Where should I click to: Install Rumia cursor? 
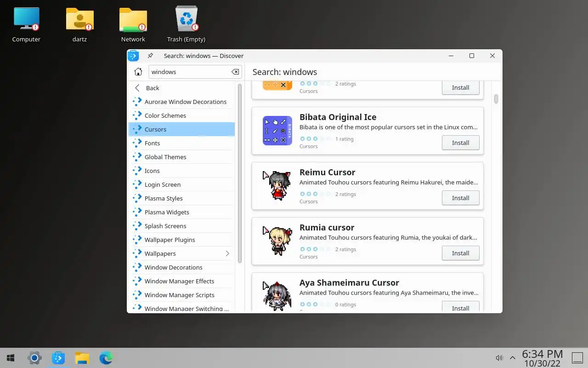(x=460, y=253)
